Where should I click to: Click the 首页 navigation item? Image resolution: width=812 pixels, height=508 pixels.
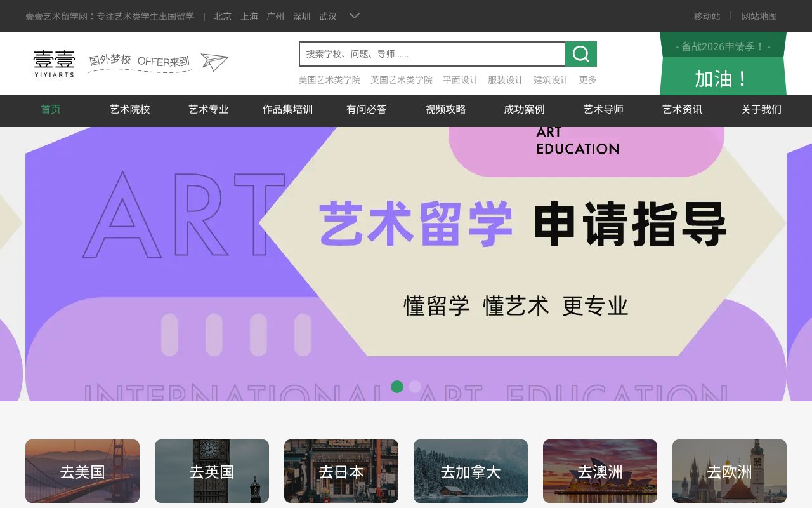(50, 109)
